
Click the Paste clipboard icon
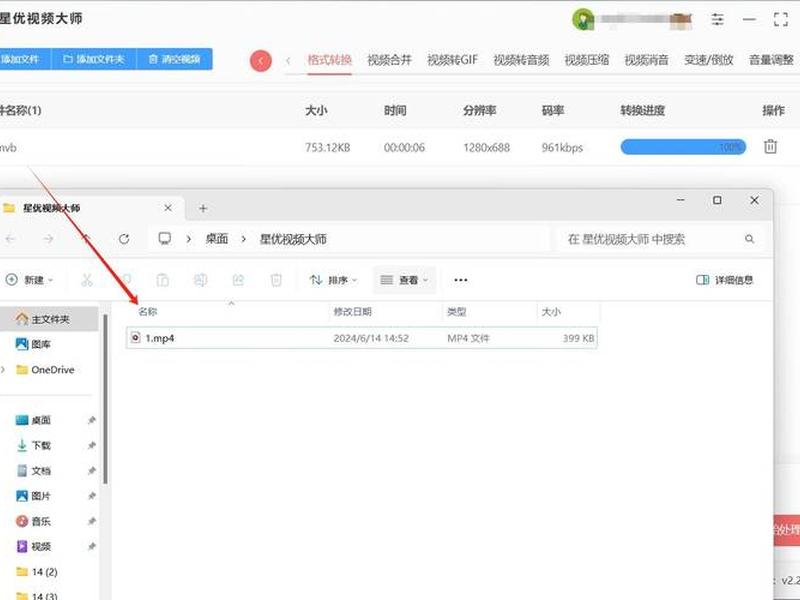[x=162, y=280]
